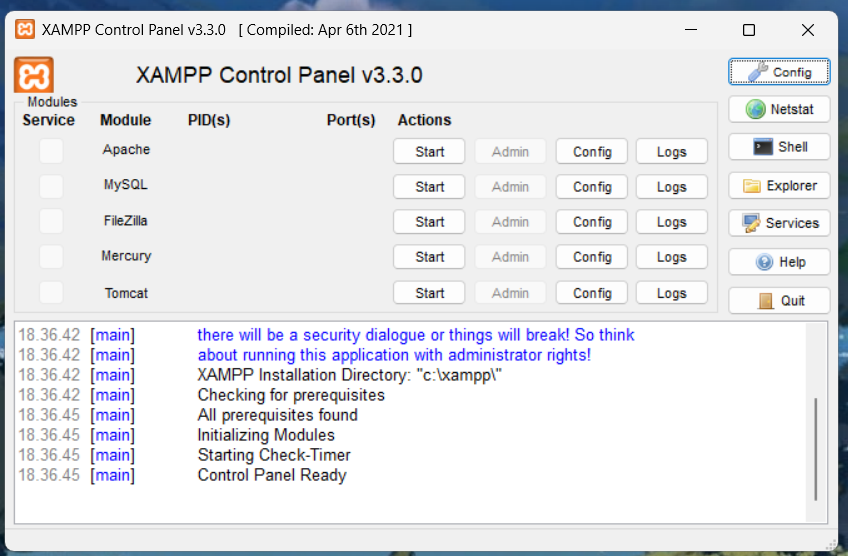Click the large orange XAMPP logo
848x556 pixels.
tap(34, 75)
